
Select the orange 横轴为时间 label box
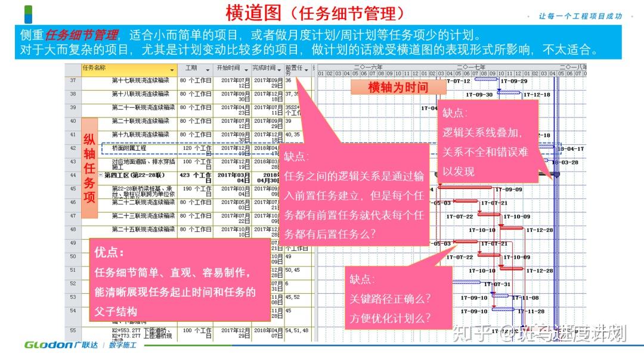[398, 87]
